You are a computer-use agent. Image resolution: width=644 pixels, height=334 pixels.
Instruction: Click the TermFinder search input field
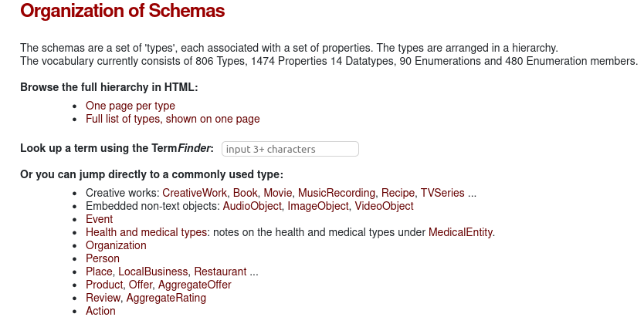pos(290,149)
